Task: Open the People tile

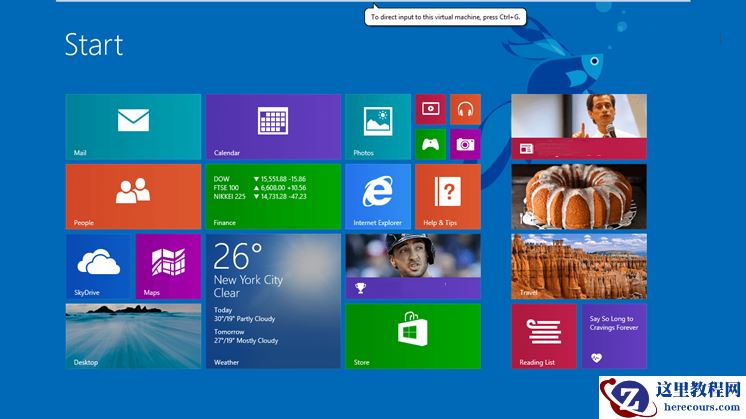Action: (x=133, y=196)
